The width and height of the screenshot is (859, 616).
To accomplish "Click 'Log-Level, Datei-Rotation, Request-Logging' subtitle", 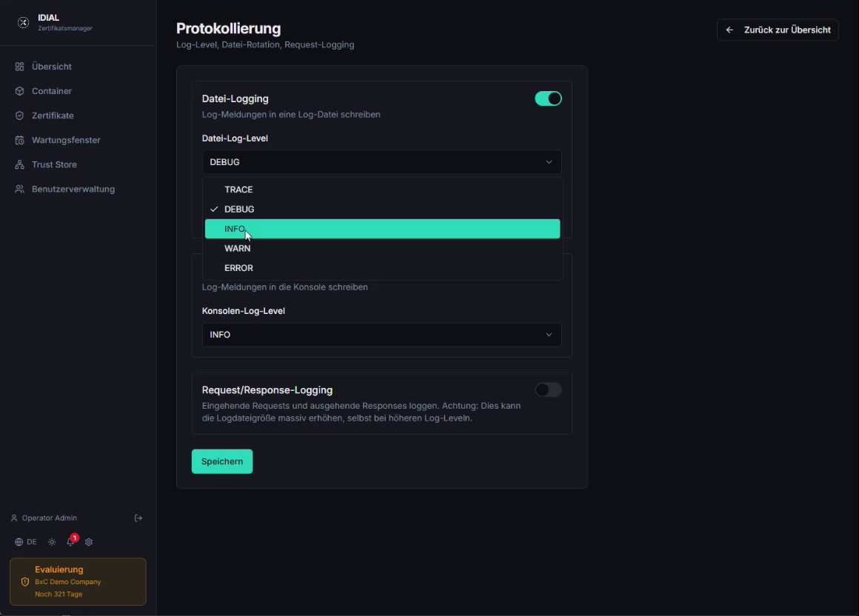I will click(x=265, y=45).
